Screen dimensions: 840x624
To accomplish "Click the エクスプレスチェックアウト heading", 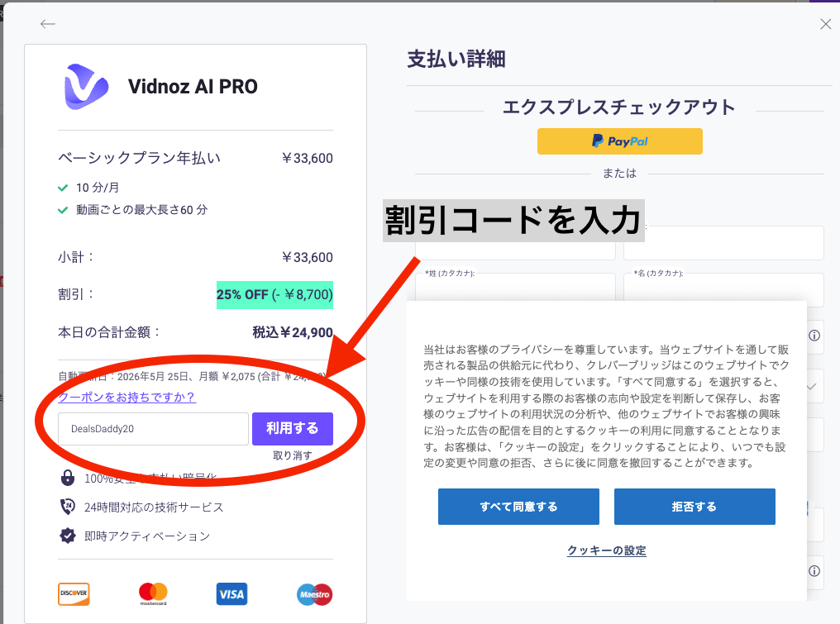I will [x=619, y=107].
